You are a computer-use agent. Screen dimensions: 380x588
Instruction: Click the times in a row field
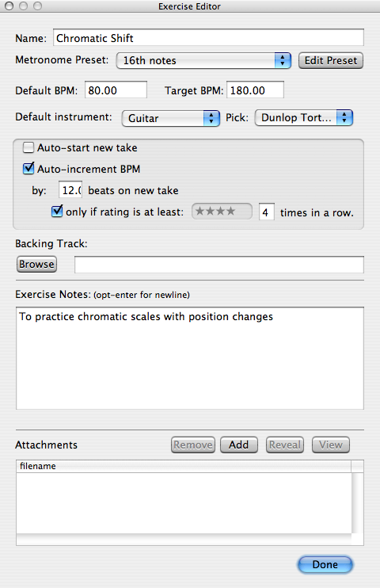pos(267,212)
